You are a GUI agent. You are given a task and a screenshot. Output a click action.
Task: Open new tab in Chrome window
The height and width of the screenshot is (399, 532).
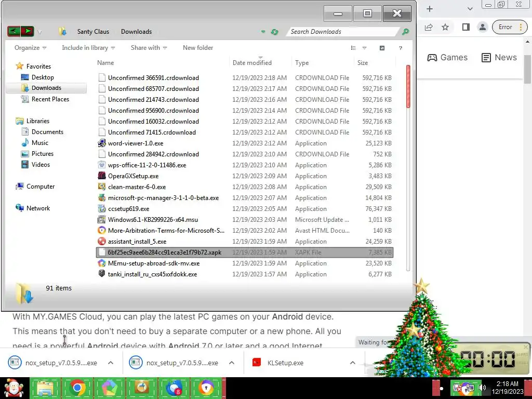pyautogui.click(x=430, y=9)
